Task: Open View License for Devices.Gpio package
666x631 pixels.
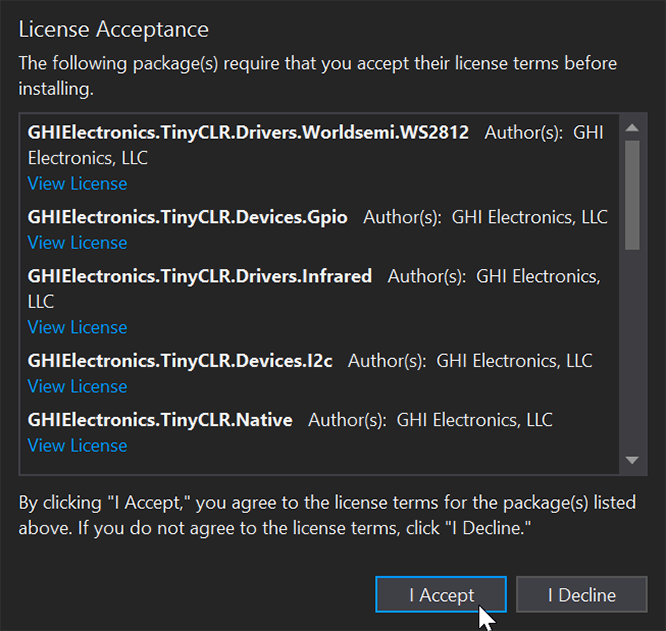Action: coord(77,242)
